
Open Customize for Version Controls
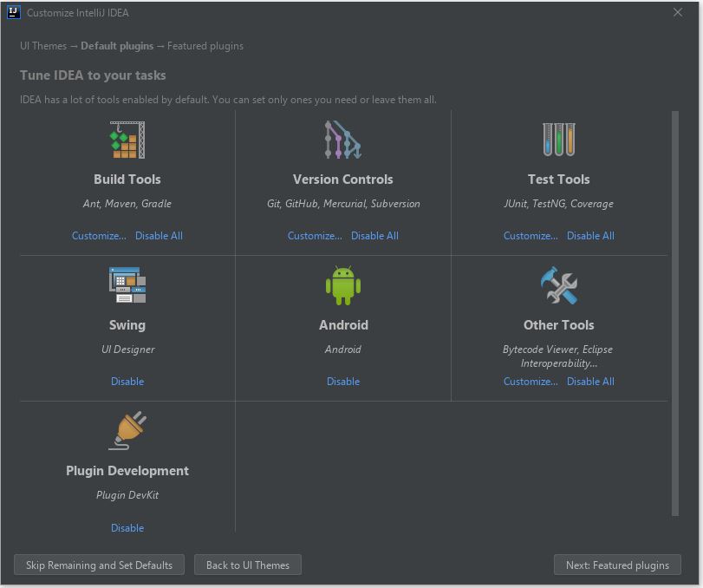pyautogui.click(x=315, y=236)
